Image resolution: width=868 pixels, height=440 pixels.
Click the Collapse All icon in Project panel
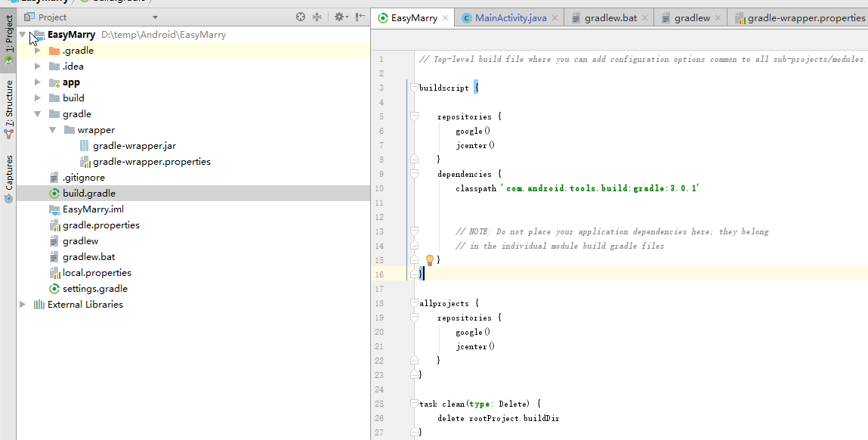click(x=317, y=17)
